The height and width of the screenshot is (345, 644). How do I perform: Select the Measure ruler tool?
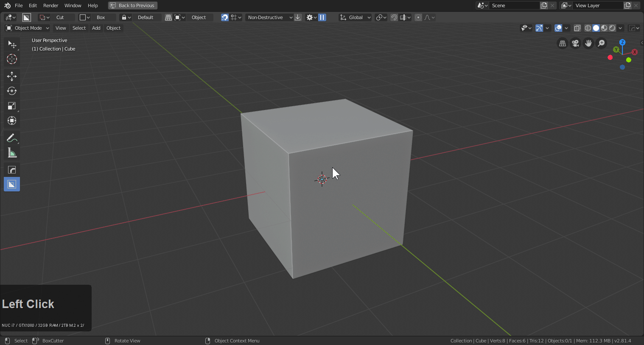point(12,153)
